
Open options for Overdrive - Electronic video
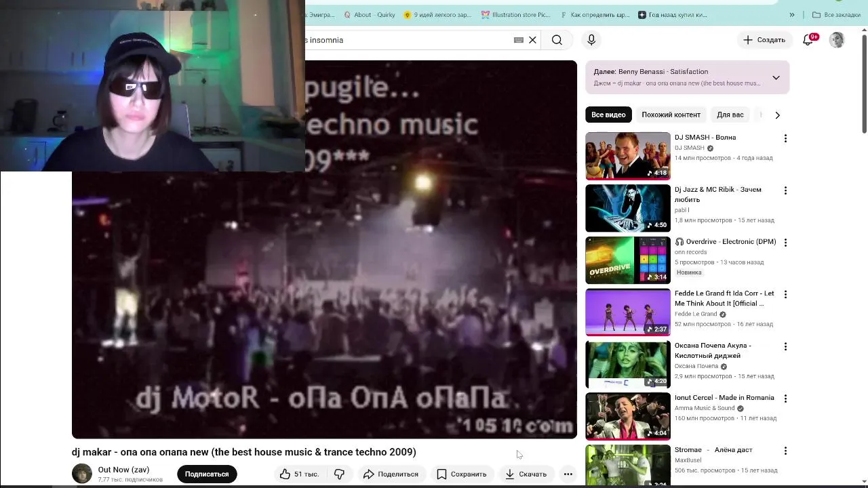785,243
